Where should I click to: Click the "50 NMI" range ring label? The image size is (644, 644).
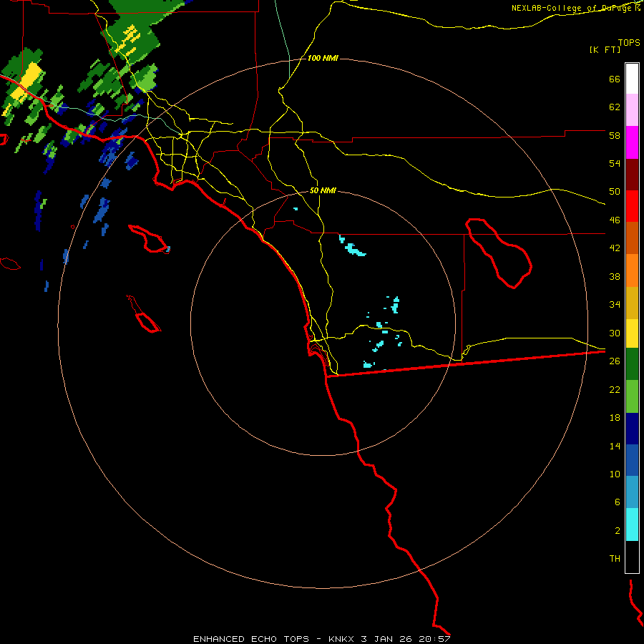(x=323, y=190)
